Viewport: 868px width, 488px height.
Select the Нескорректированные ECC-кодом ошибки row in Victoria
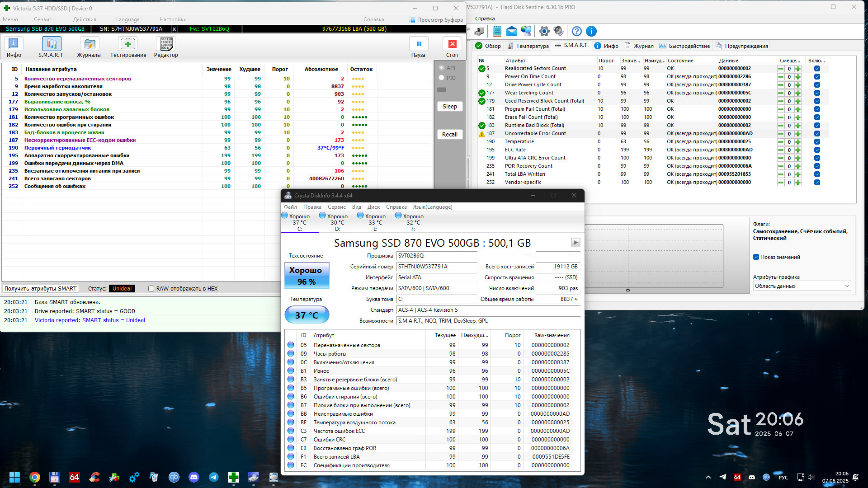(x=217, y=140)
